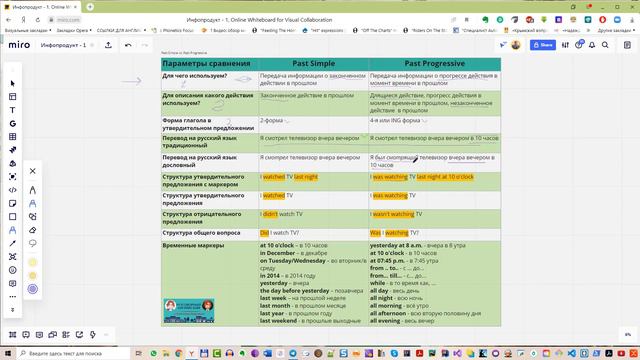Toggle collaborators cursor icon
640x360 pixels.
pyautogui.click(x=503, y=45)
